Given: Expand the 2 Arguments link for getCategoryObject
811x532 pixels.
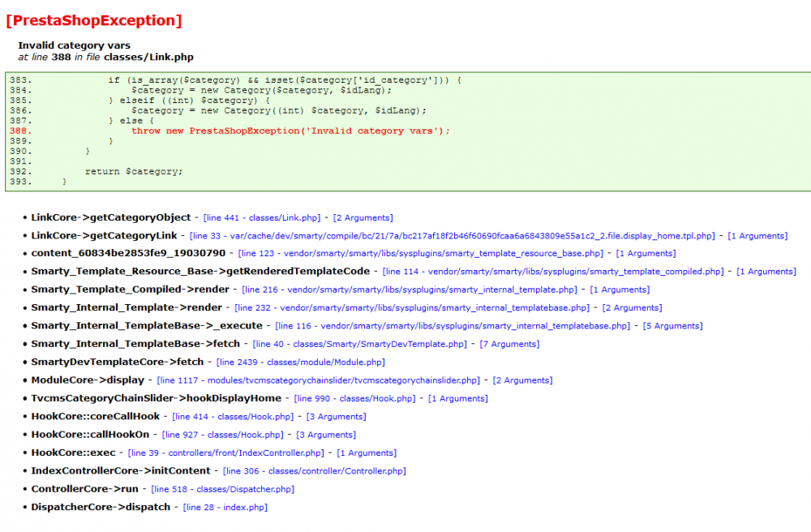Looking at the screenshot, I should coord(363,217).
